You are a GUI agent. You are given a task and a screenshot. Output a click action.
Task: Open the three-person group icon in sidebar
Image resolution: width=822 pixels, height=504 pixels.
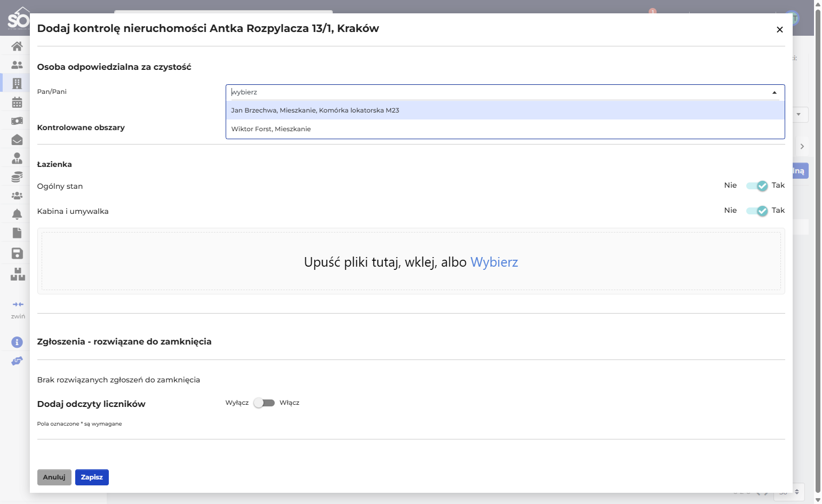(17, 196)
